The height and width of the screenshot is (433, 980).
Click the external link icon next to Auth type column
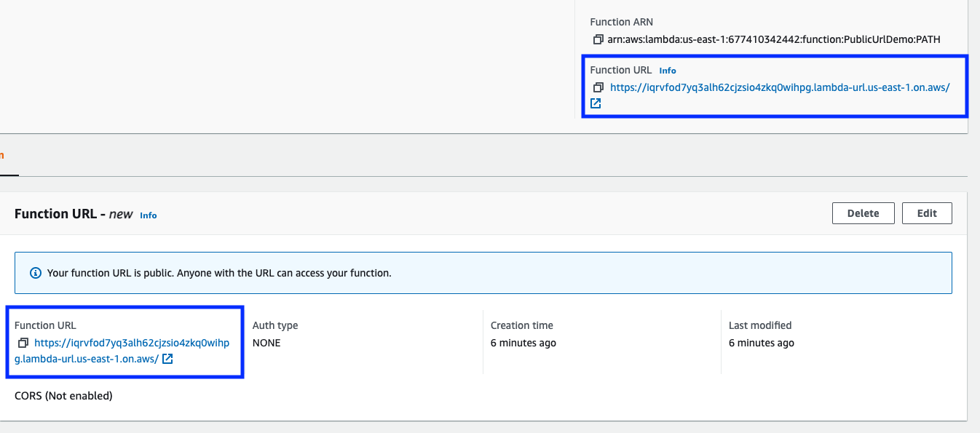167,359
